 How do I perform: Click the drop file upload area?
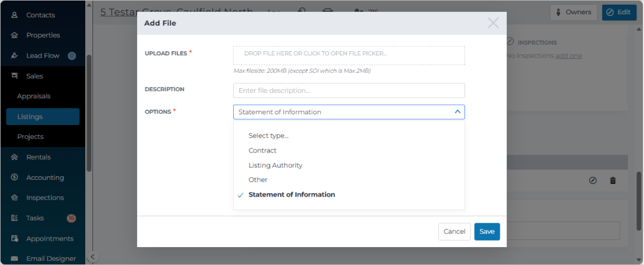tap(349, 55)
